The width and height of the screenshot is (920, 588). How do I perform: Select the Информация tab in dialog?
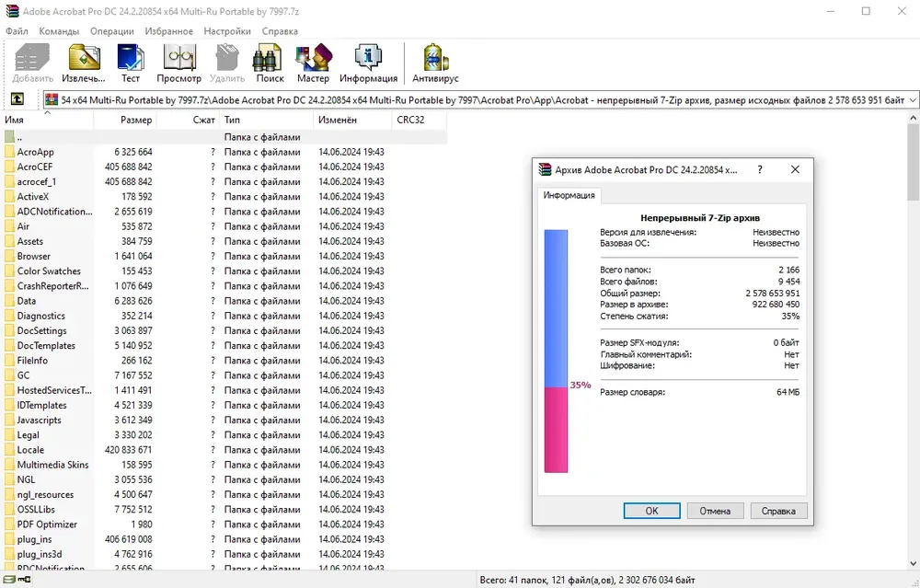569,195
